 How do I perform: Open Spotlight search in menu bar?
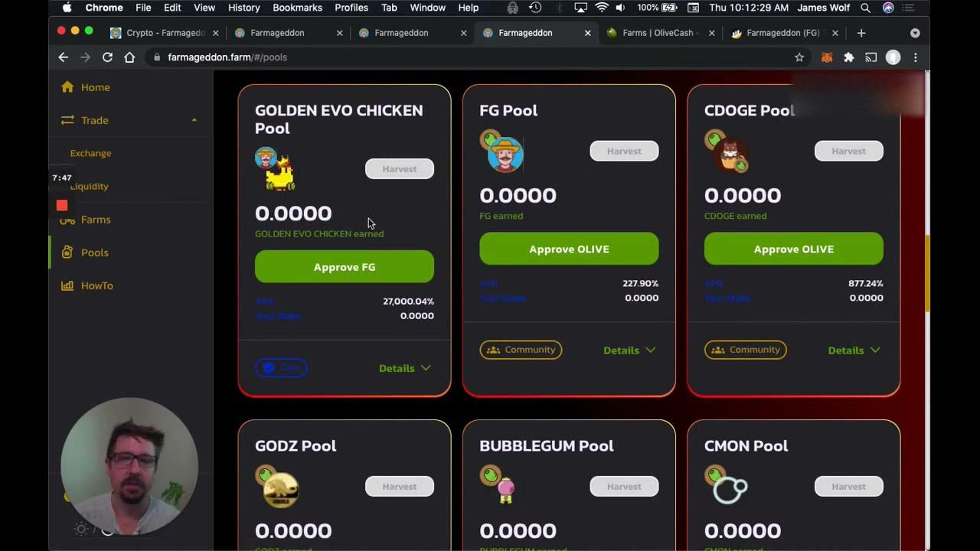(865, 8)
